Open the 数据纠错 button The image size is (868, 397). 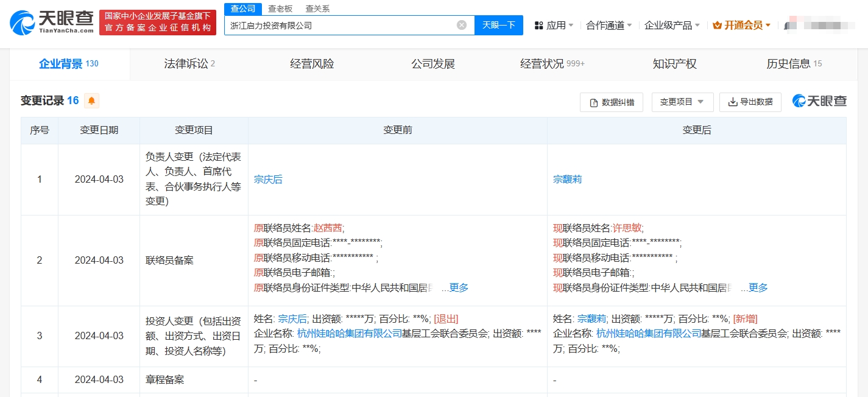[x=612, y=102]
